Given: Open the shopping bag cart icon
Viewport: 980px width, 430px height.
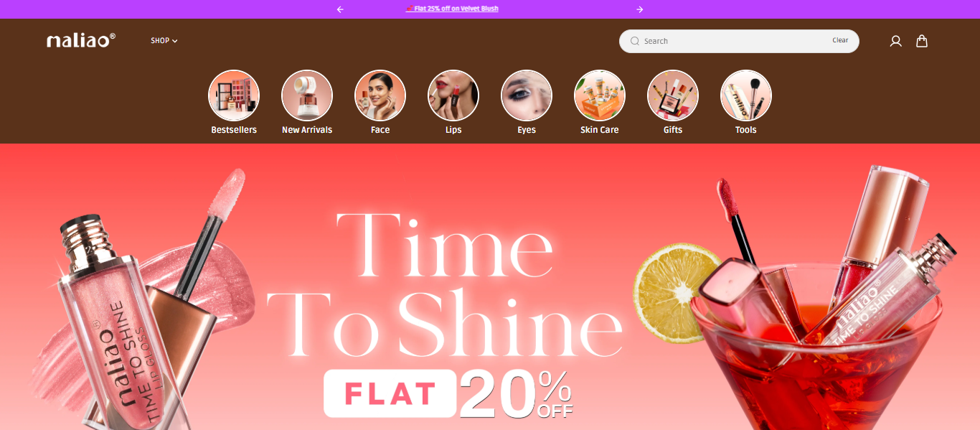Looking at the screenshot, I should [922, 41].
